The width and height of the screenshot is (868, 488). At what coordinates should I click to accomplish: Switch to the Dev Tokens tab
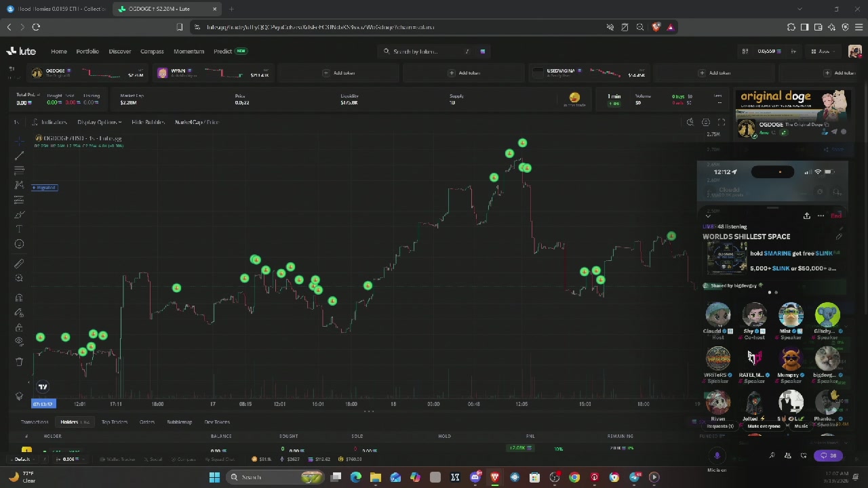[217, 422]
